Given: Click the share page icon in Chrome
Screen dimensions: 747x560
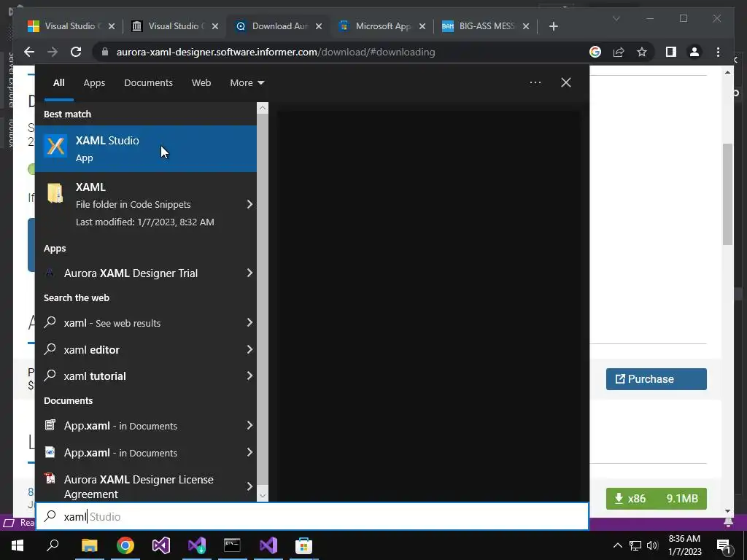Looking at the screenshot, I should 619,52.
